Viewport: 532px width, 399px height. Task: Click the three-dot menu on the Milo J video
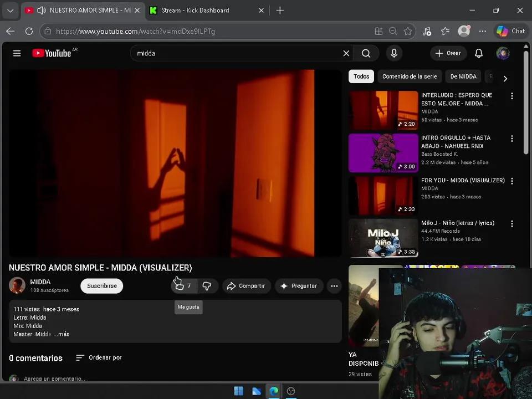[x=511, y=223]
